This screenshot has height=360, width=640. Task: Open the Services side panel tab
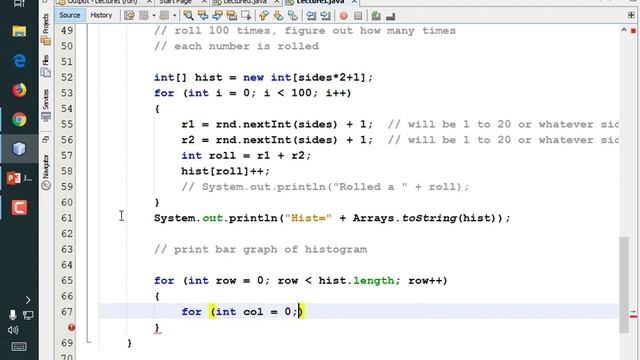(x=46, y=105)
